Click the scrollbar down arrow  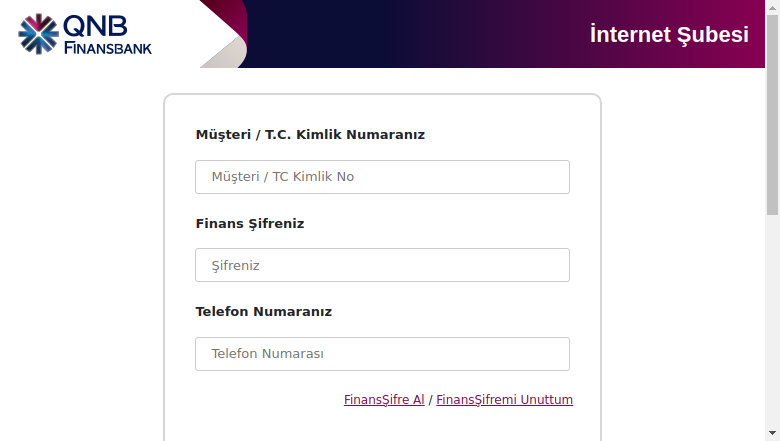coord(773,433)
